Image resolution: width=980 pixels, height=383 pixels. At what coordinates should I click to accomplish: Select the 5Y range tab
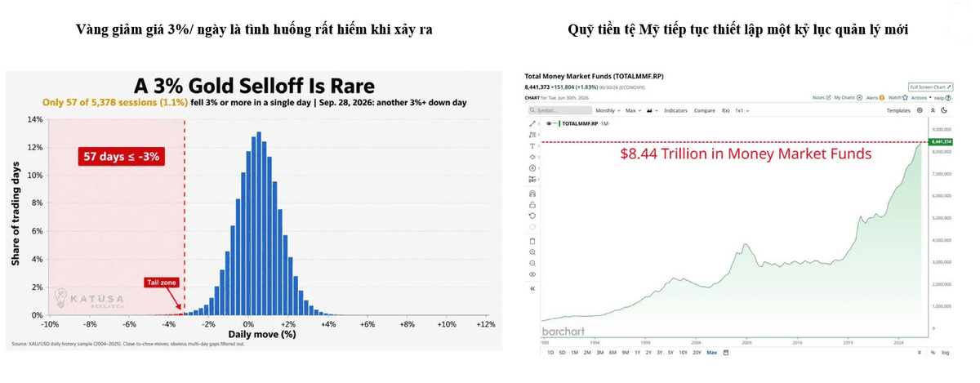670,353
